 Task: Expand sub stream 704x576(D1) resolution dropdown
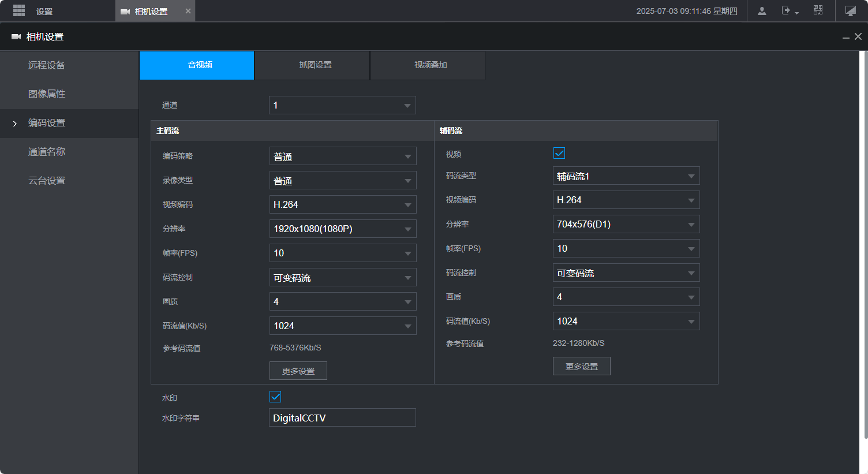pos(626,224)
